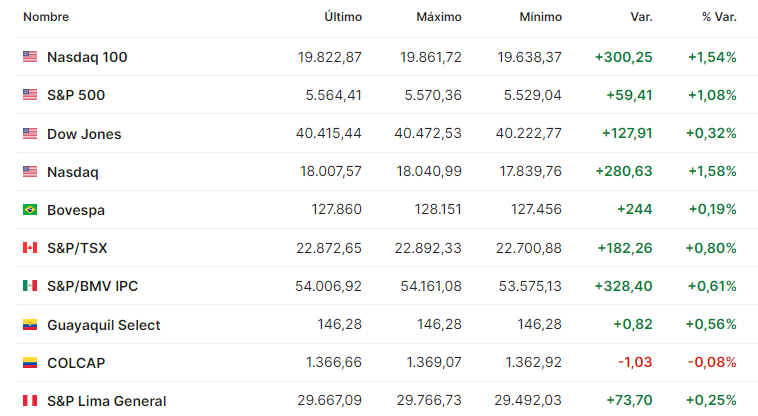Click the Brazil flag beside Bovespa
Screen dimensions: 758x416
pos(30,209)
